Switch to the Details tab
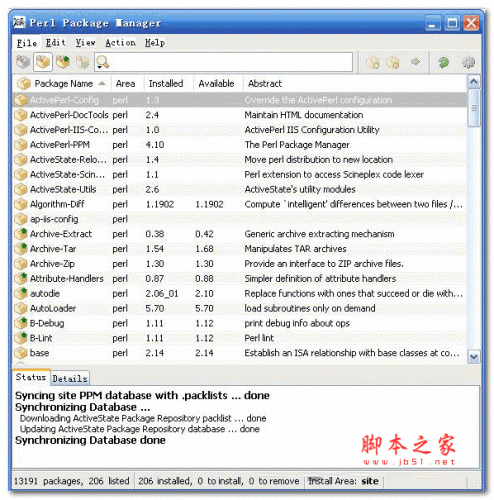Viewport: 494px width, 500px height. pyautogui.click(x=70, y=379)
